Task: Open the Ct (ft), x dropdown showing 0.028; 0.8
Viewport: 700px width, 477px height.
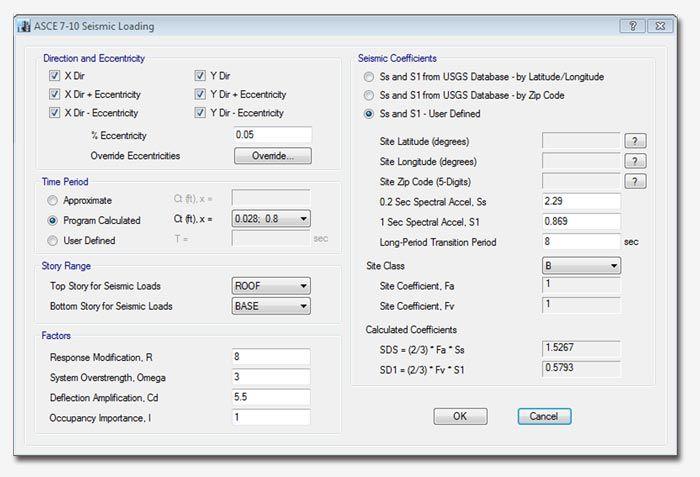Action: (x=271, y=219)
